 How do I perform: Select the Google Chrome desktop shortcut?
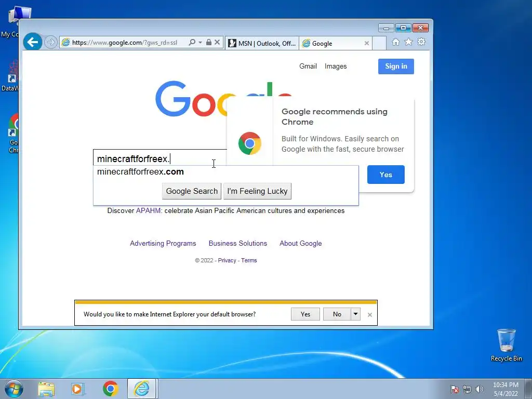[13, 134]
